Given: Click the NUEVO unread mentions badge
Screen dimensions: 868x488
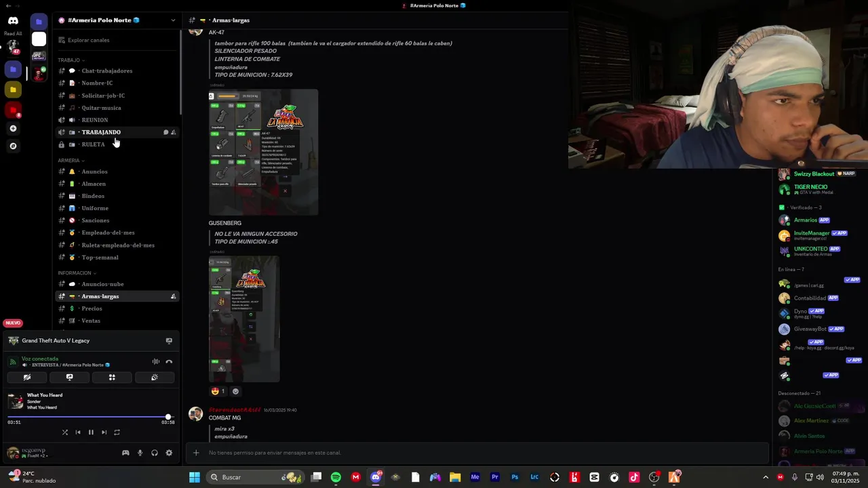Looking at the screenshot, I should [x=13, y=323].
